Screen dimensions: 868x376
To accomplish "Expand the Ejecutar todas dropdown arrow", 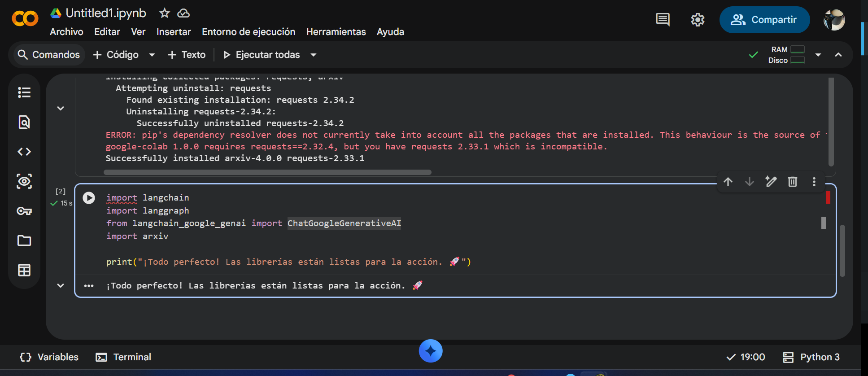I will [314, 55].
